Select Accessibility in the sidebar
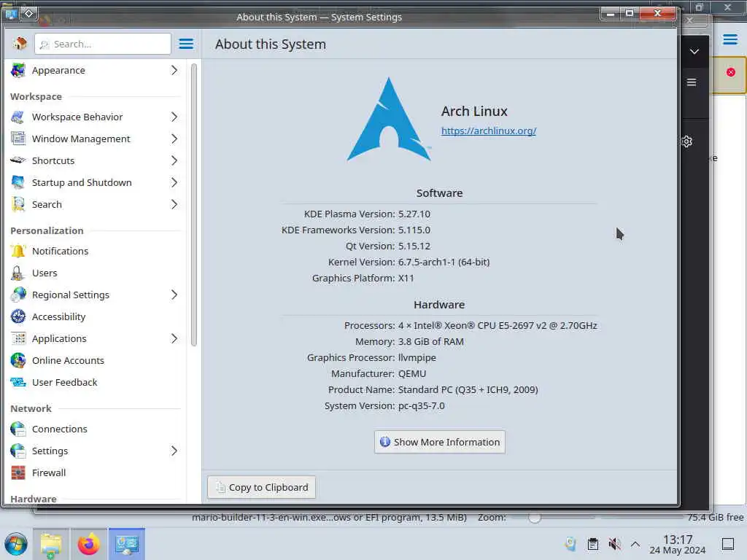 point(96,316)
